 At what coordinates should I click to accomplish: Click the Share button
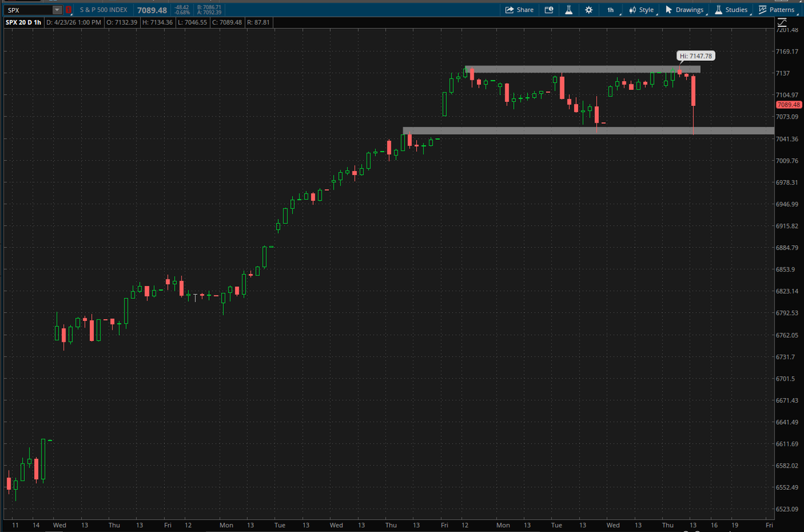(x=519, y=10)
